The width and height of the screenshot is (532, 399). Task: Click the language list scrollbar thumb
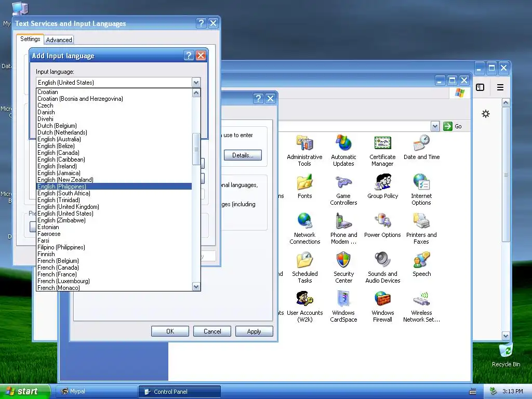coord(196,149)
